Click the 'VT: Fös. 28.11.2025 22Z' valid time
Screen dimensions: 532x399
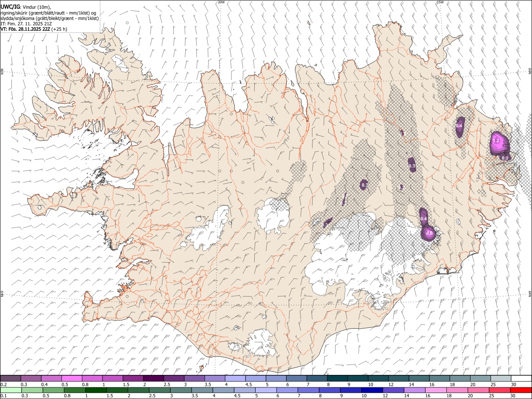(25, 29)
